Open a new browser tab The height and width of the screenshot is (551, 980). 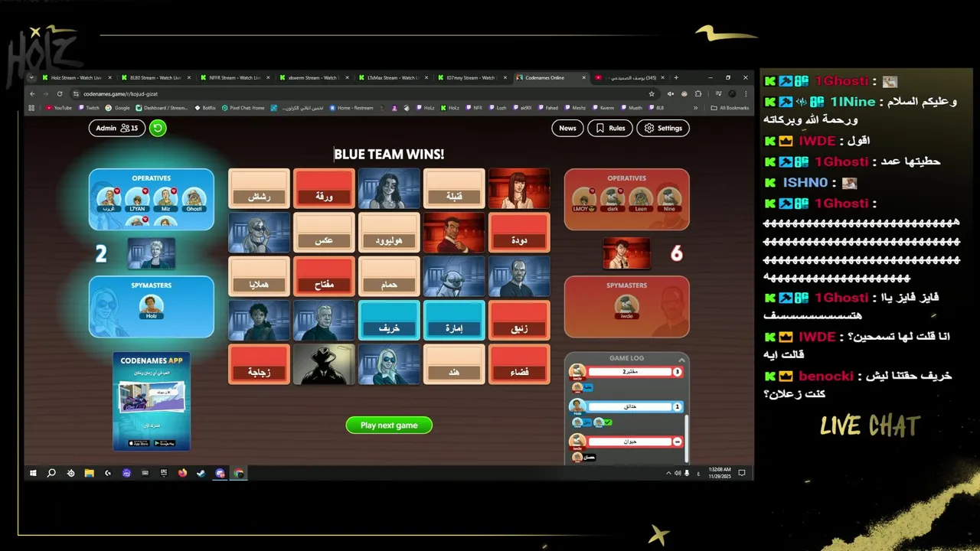point(676,77)
